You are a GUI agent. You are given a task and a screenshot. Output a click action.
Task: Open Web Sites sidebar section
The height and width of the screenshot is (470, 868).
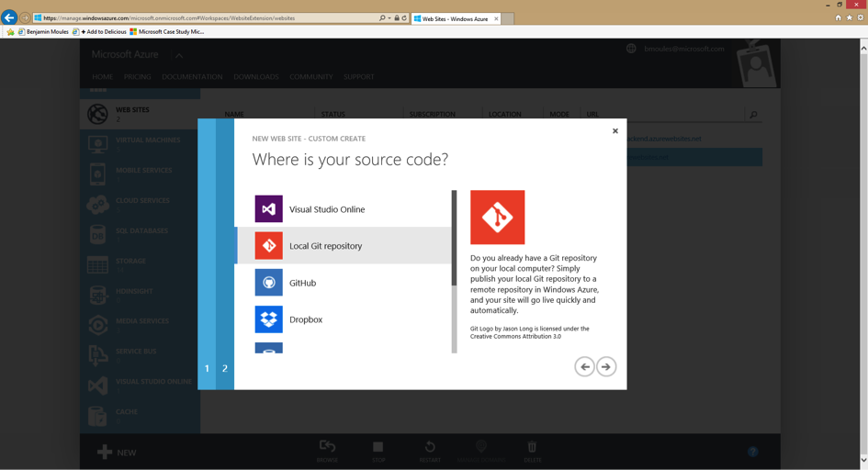140,114
